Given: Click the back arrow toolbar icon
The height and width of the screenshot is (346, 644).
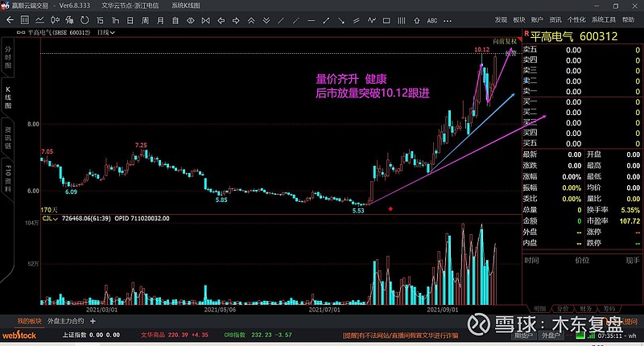Looking at the screenshot, I should point(10,20).
